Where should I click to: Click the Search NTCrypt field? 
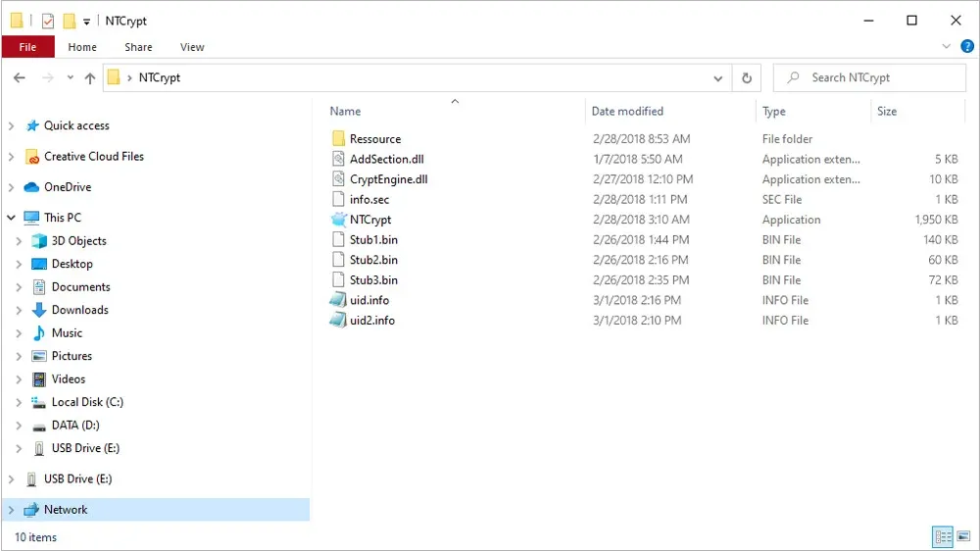[869, 78]
